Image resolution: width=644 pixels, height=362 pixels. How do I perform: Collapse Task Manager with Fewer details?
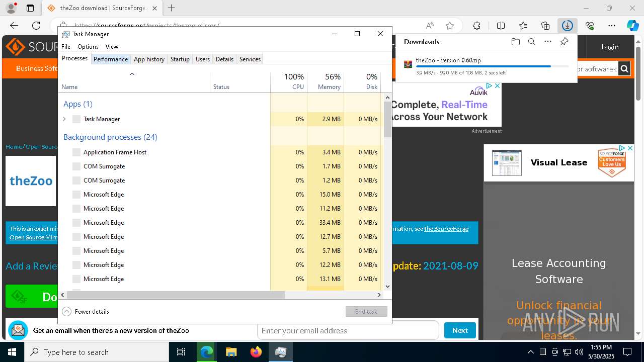(x=86, y=312)
